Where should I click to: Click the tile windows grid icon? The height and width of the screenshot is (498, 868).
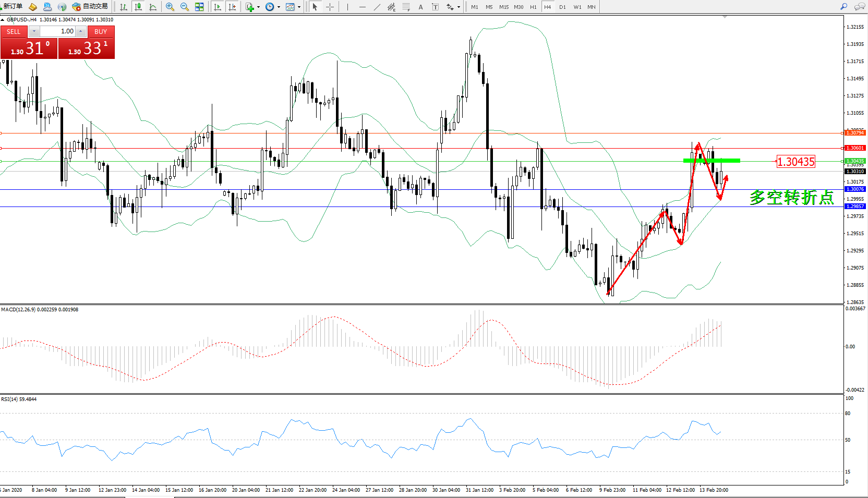click(199, 7)
